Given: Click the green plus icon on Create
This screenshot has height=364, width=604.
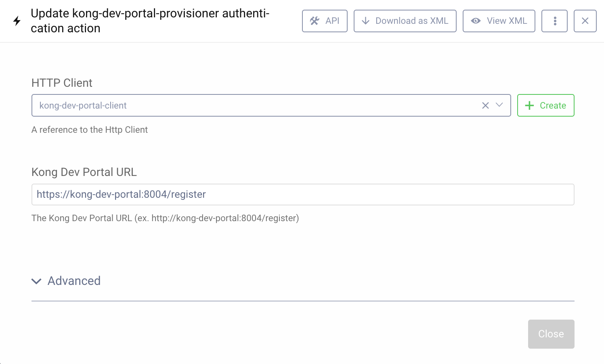Looking at the screenshot, I should (x=529, y=105).
